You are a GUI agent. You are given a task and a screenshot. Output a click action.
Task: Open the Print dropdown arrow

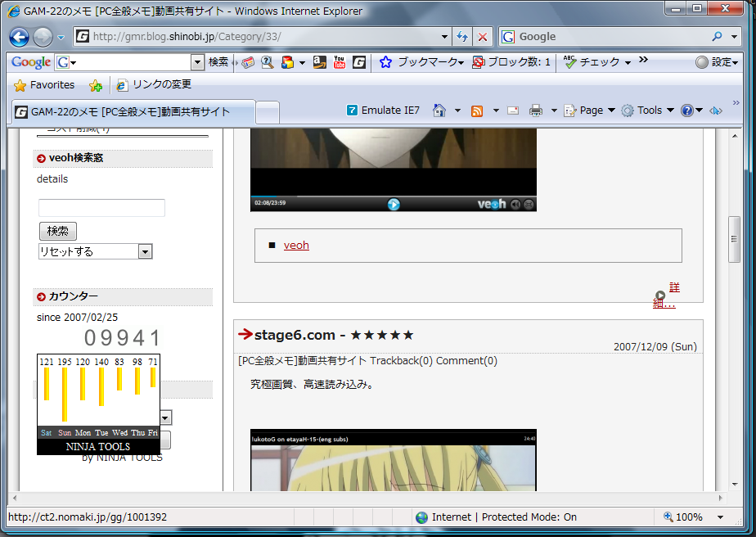pyautogui.click(x=554, y=111)
